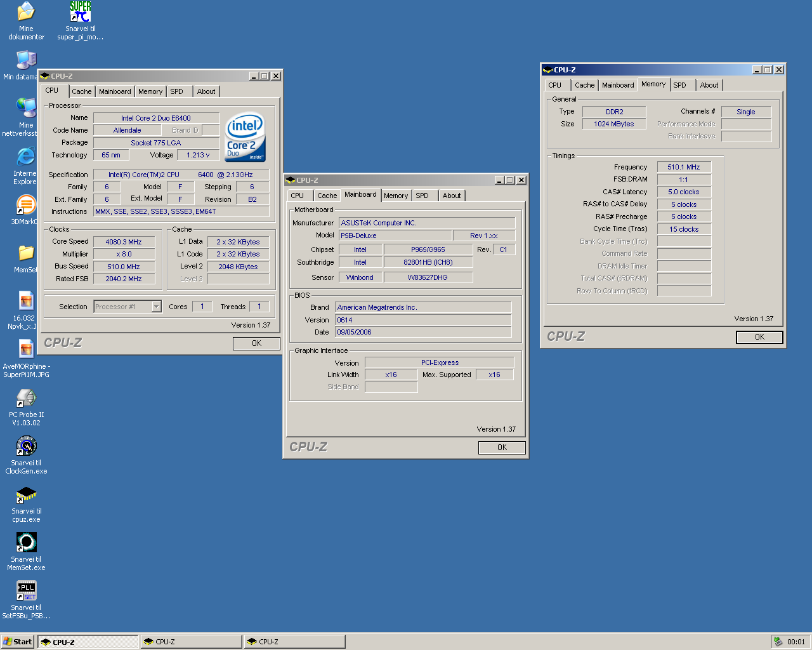Viewport: 812px width, 650px height.
Task: Click the memory Frequency 510.1 MHz value
Action: pos(684,167)
